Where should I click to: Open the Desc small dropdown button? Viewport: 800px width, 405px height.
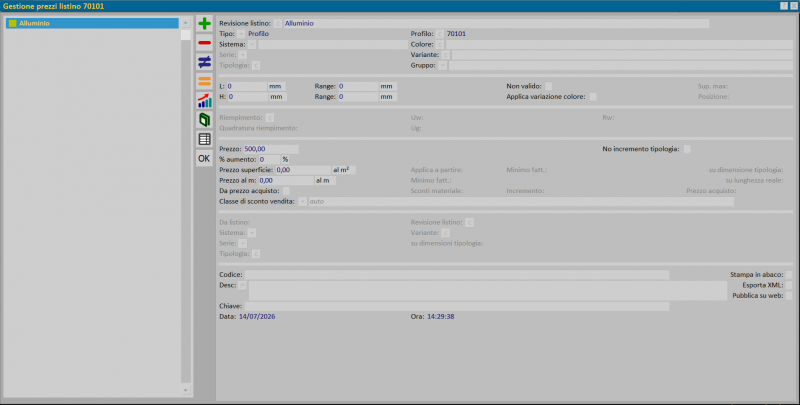[x=242, y=285]
